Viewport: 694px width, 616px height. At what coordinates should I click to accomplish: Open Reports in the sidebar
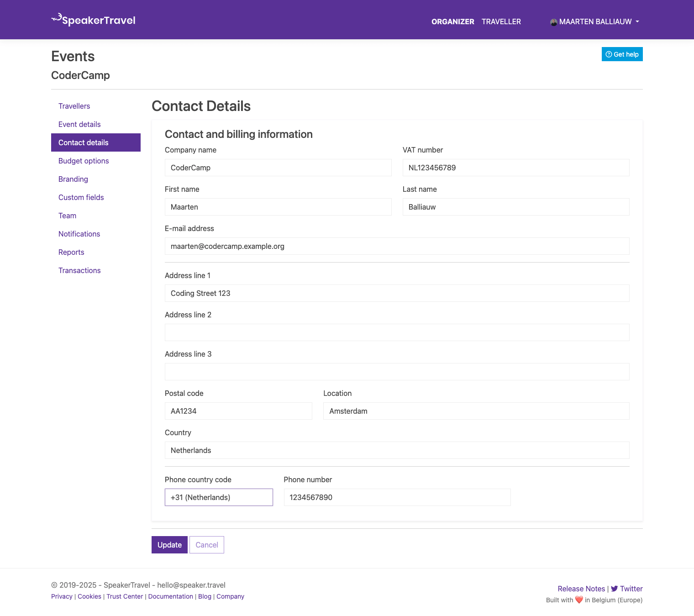pyautogui.click(x=96, y=252)
